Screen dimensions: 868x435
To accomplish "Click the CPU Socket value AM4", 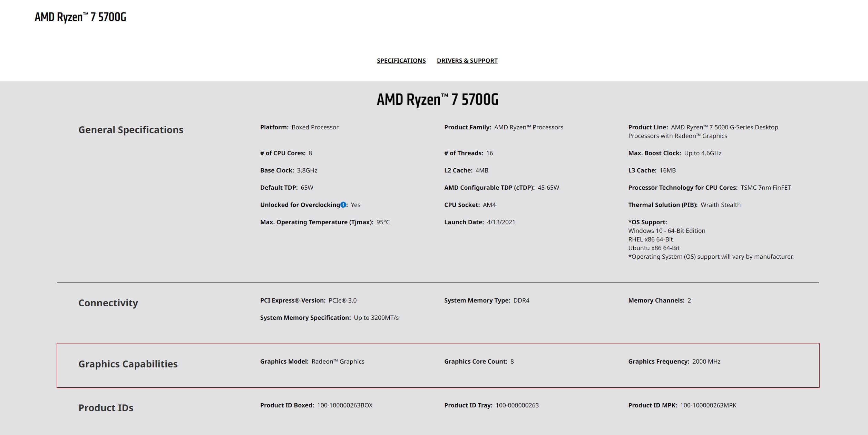I will pos(489,205).
